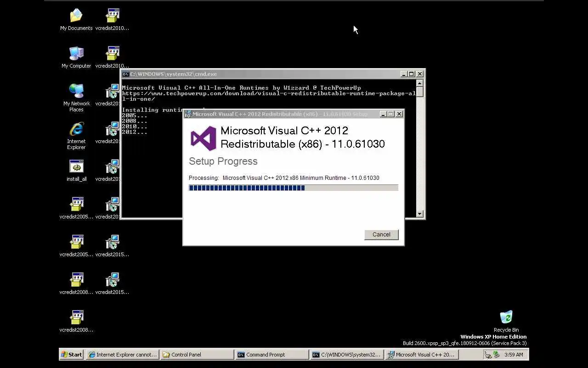Select the vcredist2005 icon directly above a vcredist2008 icon
The width and height of the screenshot is (588, 368).
76,246
